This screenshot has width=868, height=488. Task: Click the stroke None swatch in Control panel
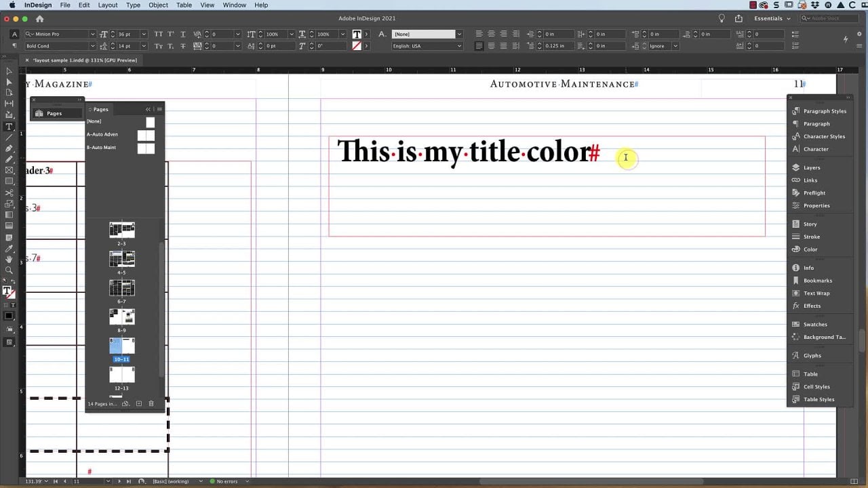click(357, 46)
